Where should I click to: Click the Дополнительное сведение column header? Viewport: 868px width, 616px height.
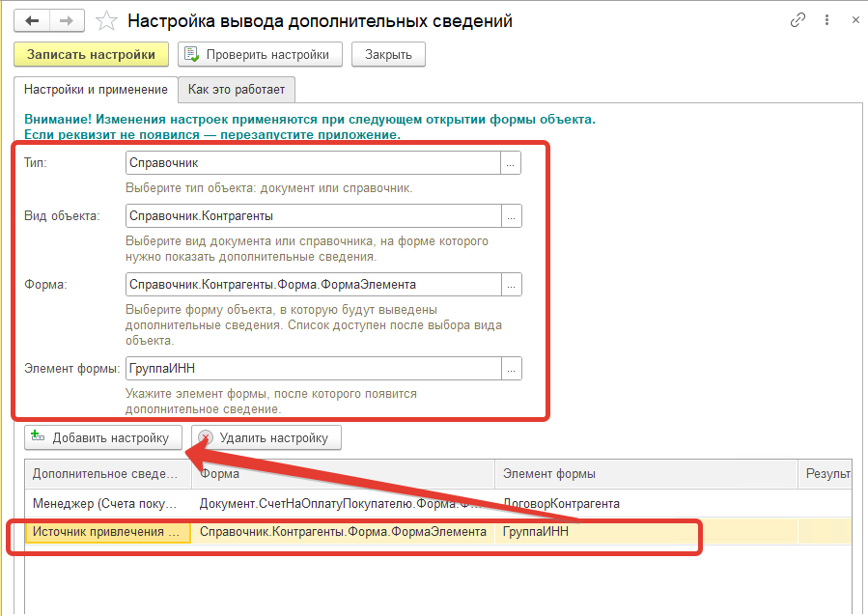108,474
